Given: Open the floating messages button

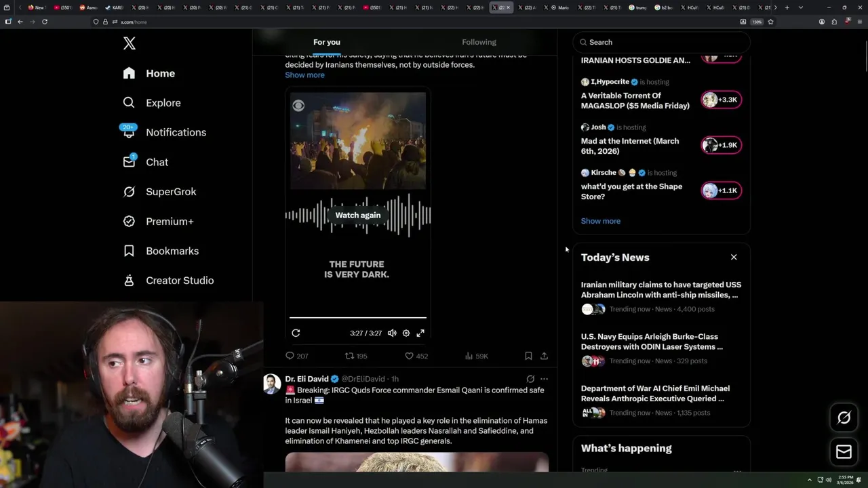Looking at the screenshot, I should pos(844,452).
